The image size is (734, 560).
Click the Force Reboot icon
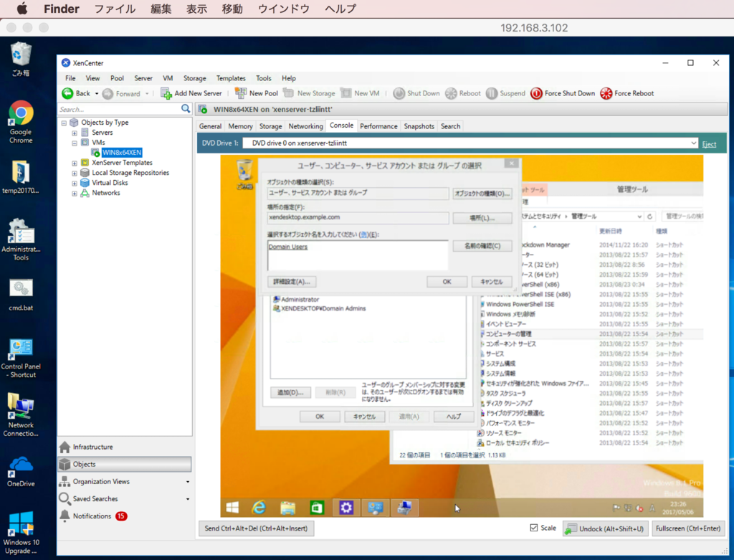[x=606, y=93]
